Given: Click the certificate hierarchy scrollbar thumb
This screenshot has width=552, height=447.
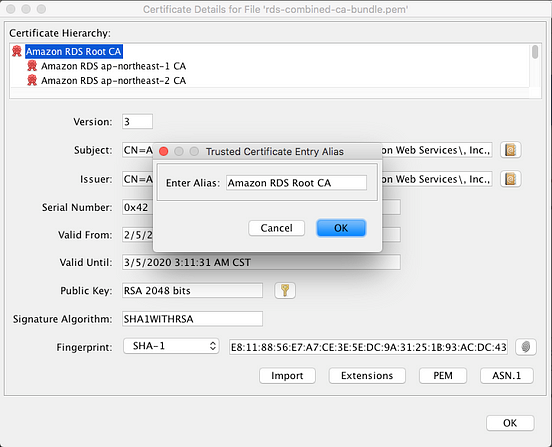Looking at the screenshot, I should click(x=535, y=52).
